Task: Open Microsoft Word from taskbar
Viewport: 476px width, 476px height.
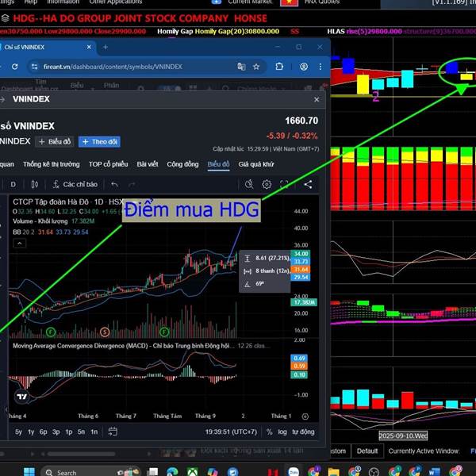Action: 435,472
